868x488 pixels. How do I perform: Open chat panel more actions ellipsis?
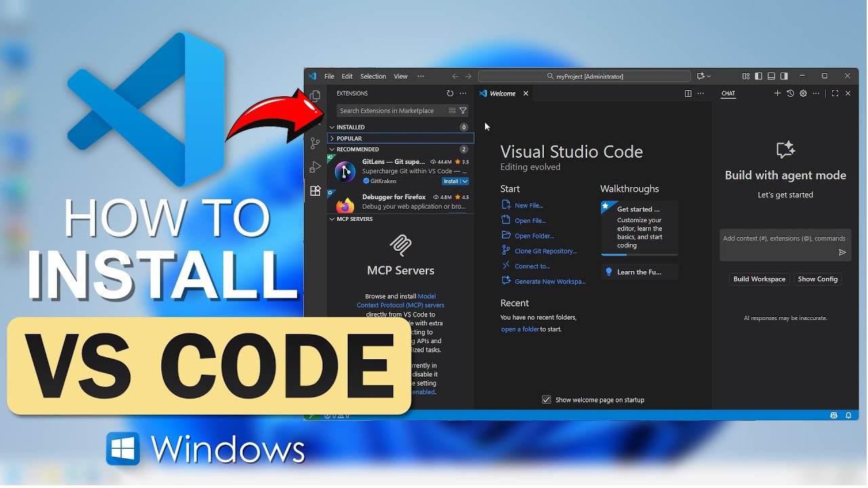tap(816, 94)
